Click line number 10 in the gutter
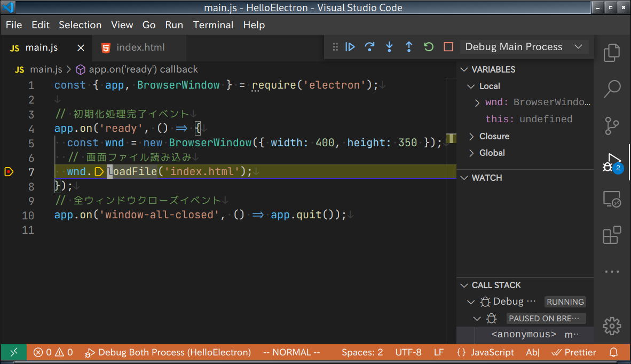Viewport: 631px width, 364px height. pos(28,216)
